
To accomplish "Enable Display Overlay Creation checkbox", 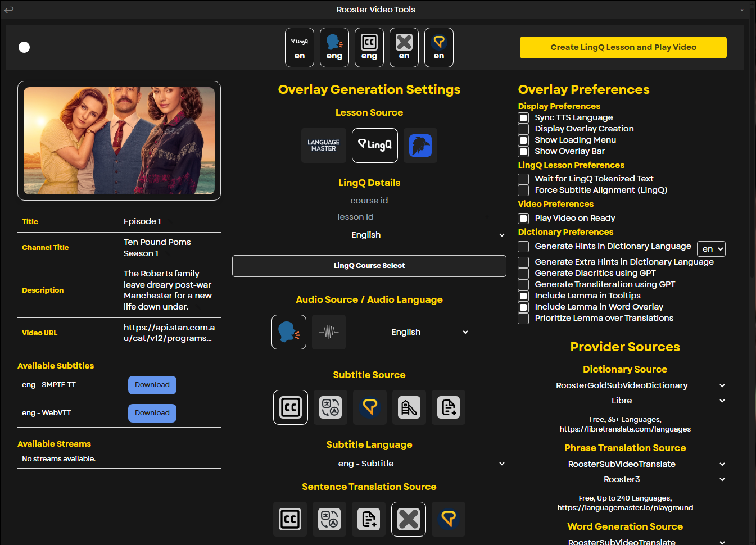I will click(523, 129).
